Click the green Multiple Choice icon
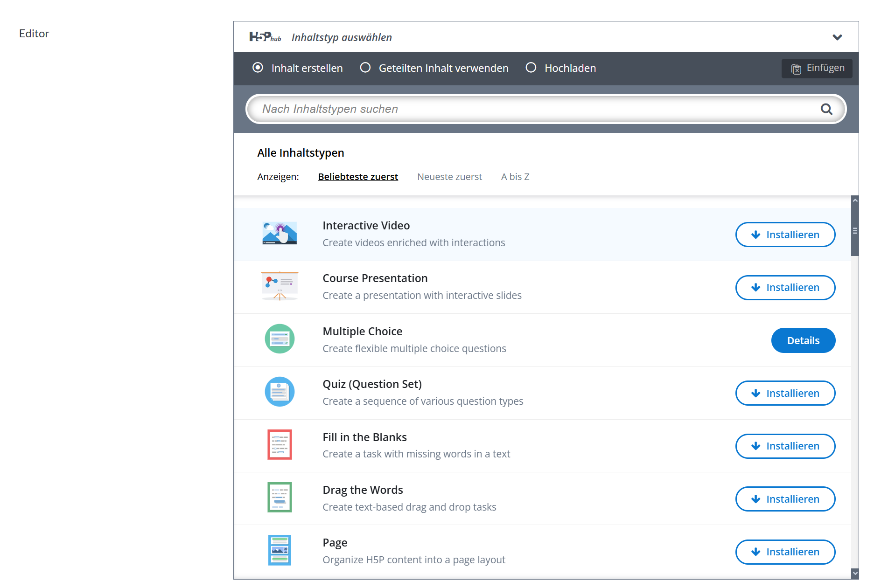This screenshot has height=588, width=881. [280, 339]
